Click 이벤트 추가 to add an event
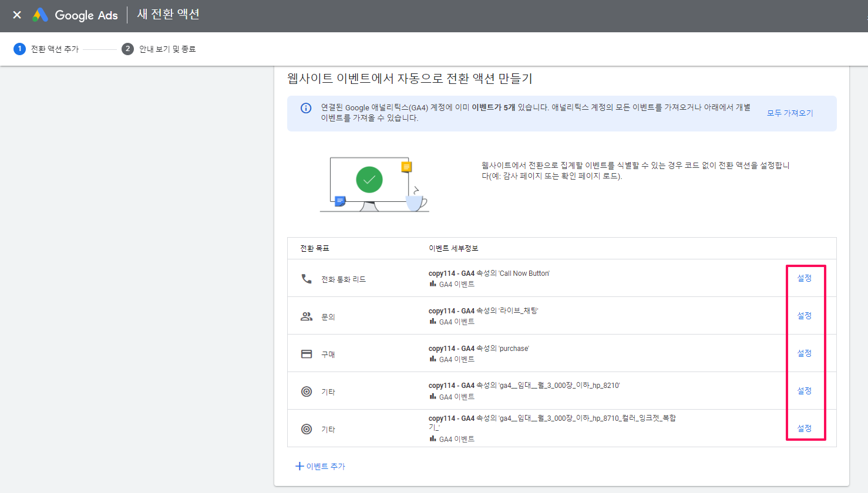The width and height of the screenshot is (868, 493). click(x=320, y=465)
